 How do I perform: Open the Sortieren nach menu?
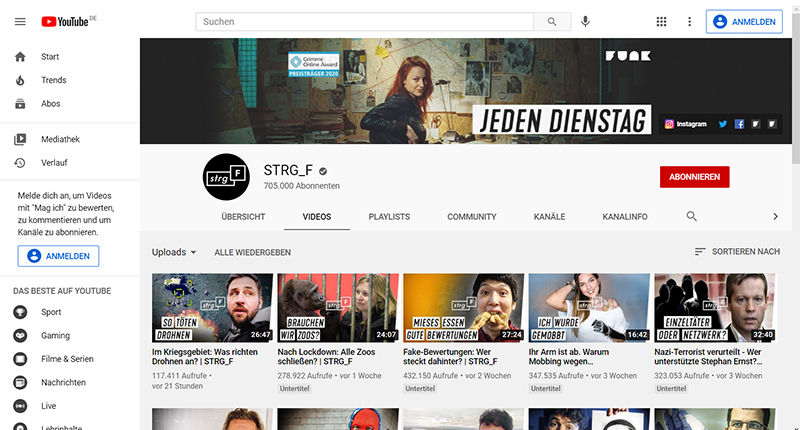pos(737,251)
